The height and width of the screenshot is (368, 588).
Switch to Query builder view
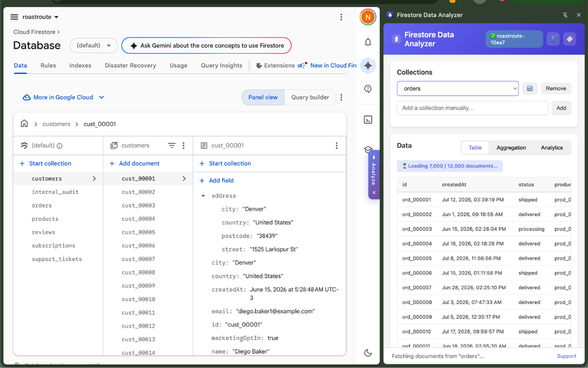tap(310, 97)
